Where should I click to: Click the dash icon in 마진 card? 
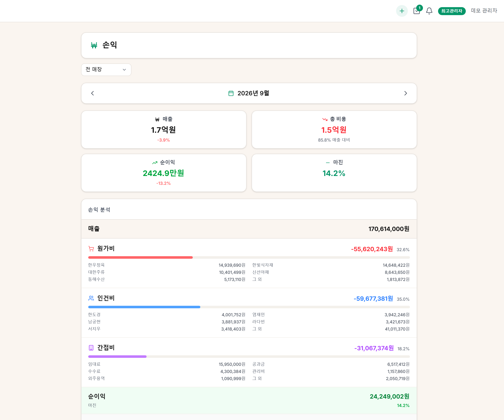328,163
